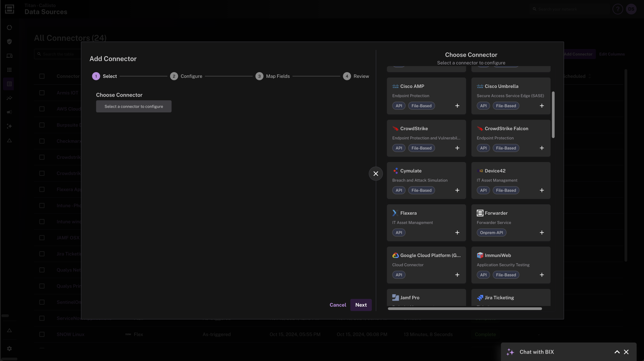This screenshot has height=361, width=644.
Task: Click the Next button
Action: (x=361, y=305)
